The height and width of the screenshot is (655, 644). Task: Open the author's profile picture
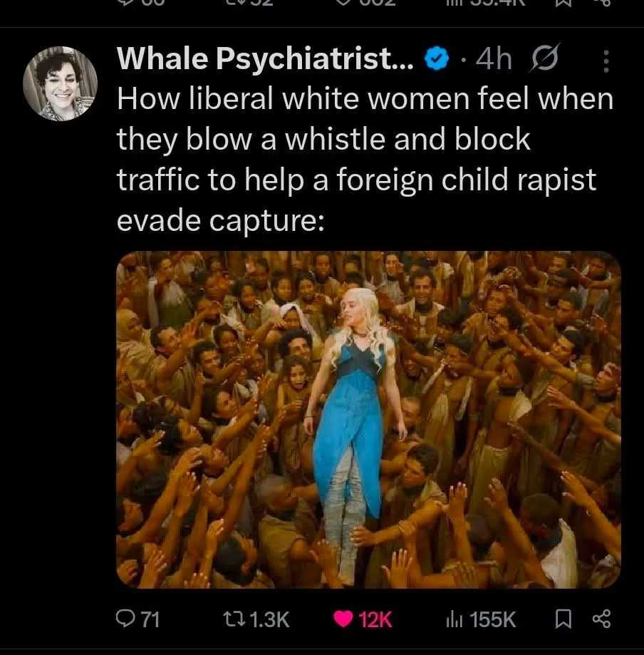[x=60, y=84]
